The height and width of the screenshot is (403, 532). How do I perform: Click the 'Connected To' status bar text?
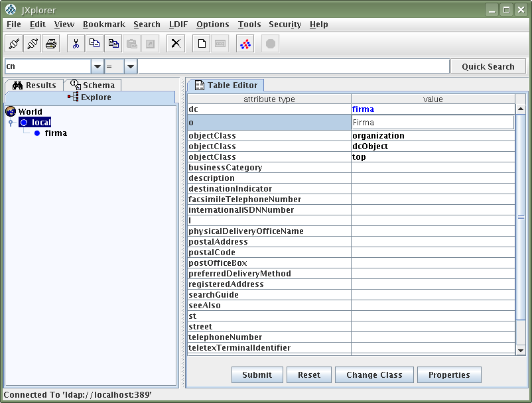[x=78, y=395]
